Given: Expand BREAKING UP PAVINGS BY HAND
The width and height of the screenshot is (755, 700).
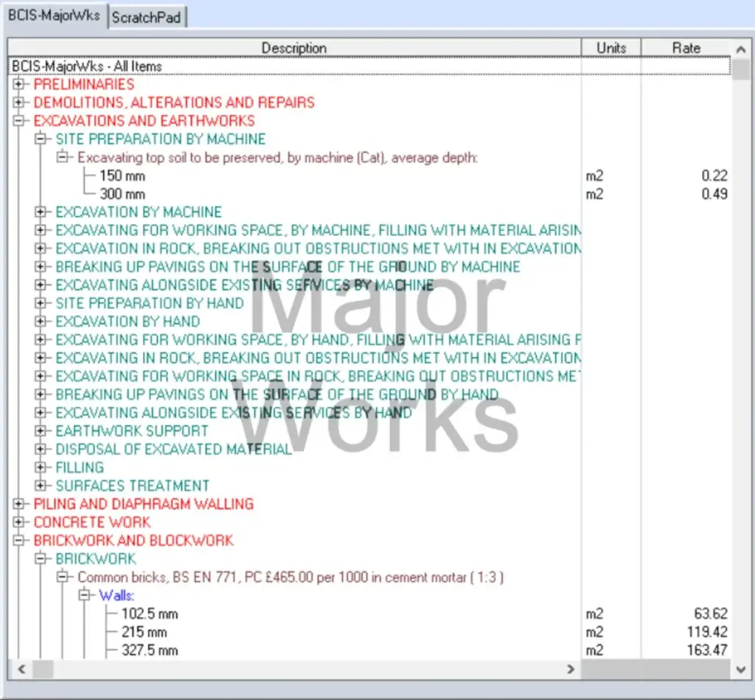Looking at the screenshot, I should pyautogui.click(x=41, y=394).
